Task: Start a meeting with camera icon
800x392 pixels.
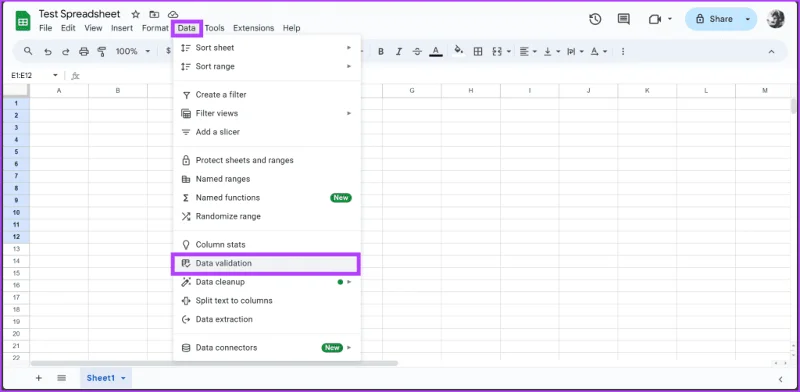Action: 655,19
